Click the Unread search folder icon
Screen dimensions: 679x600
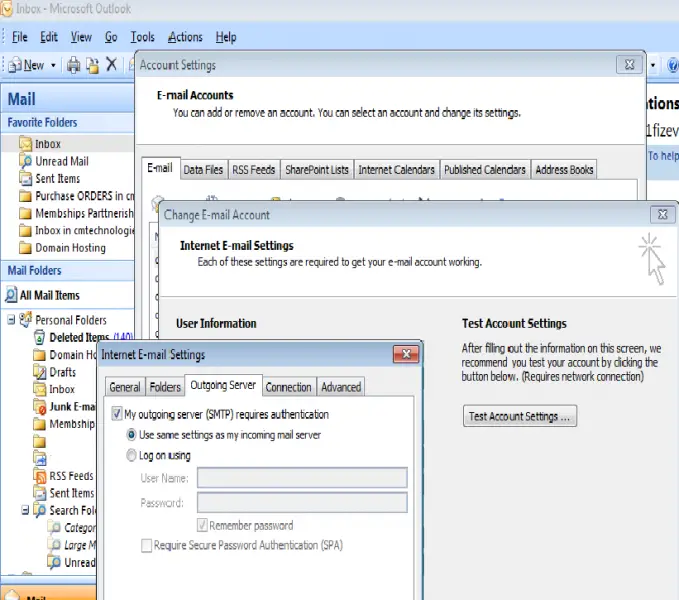coord(54,562)
